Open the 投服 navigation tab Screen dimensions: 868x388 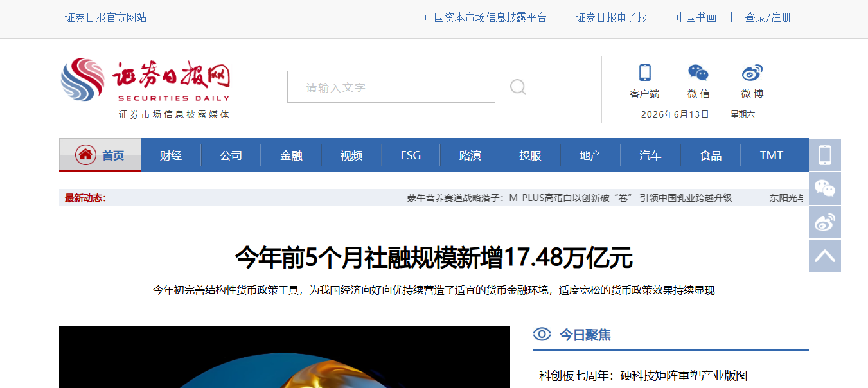pyautogui.click(x=530, y=155)
